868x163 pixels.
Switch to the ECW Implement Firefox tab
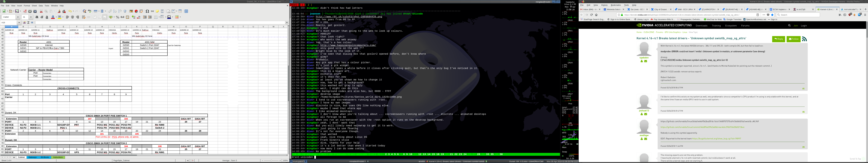[x=780, y=10]
